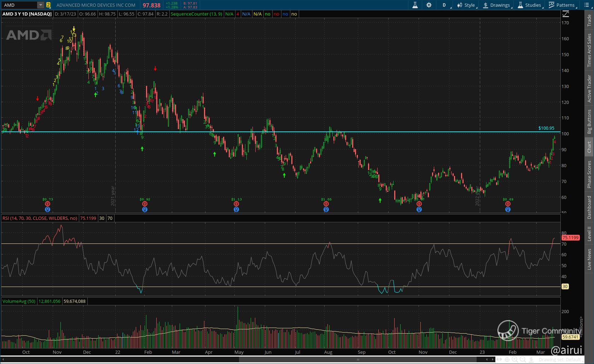Viewport: 594px width, 364px height.
Task: Click the AMD symbol input field
Action: [x=19, y=5]
